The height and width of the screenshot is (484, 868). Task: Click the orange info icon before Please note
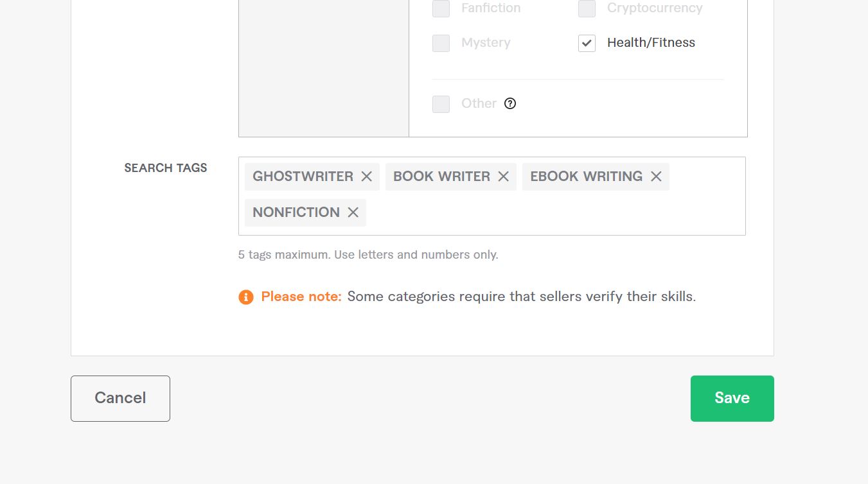point(246,297)
